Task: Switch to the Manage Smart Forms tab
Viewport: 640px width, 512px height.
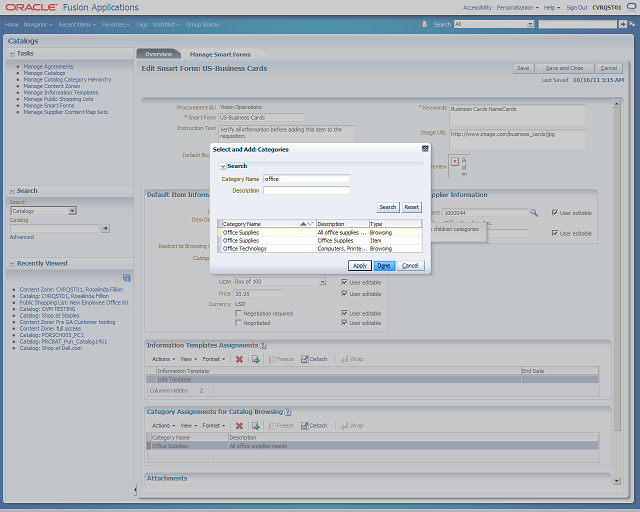Action: coord(220,54)
